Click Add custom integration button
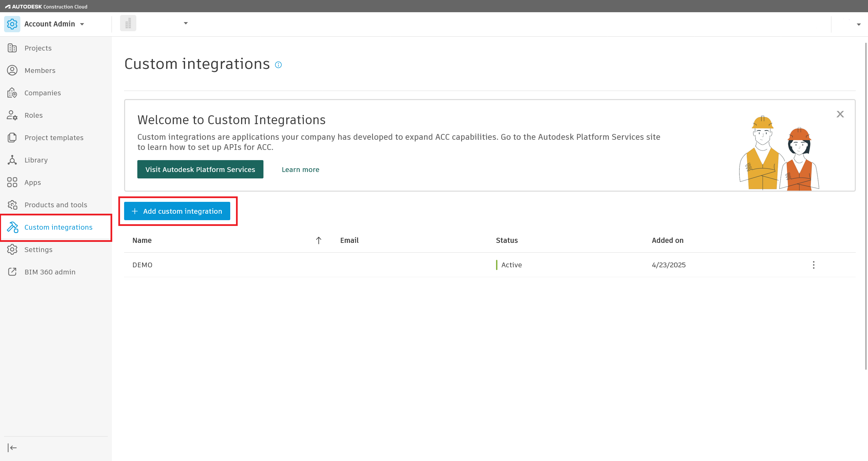This screenshot has height=461, width=868. pyautogui.click(x=177, y=211)
